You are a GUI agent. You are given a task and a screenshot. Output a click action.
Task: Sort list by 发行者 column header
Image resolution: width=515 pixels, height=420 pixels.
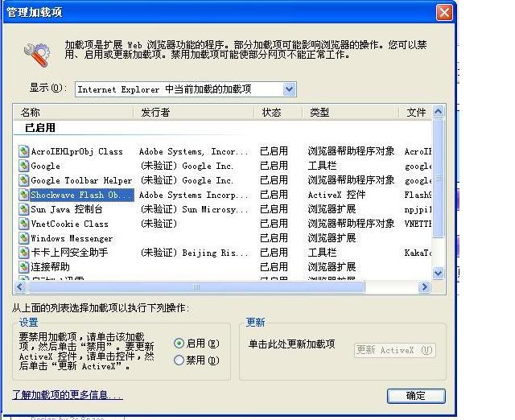[194, 113]
